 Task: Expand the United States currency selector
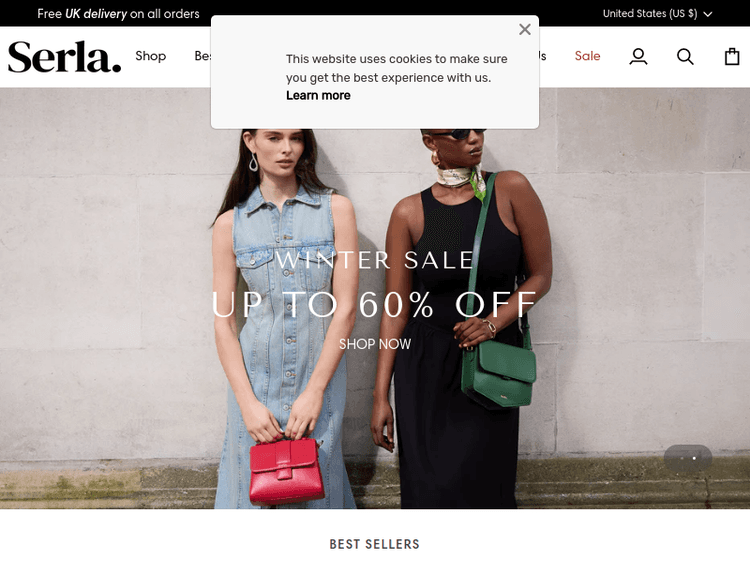[x=657, y=13]
